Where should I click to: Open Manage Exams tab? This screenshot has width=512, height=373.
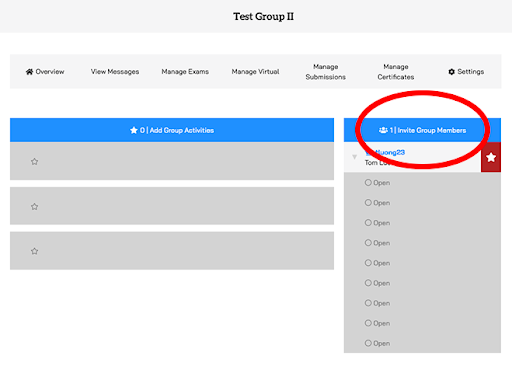click(185, 72)
